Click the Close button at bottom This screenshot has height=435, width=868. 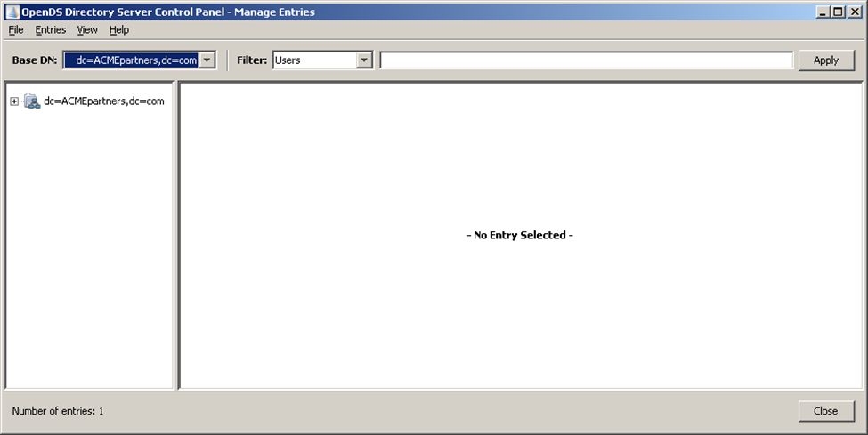(826, 411)
